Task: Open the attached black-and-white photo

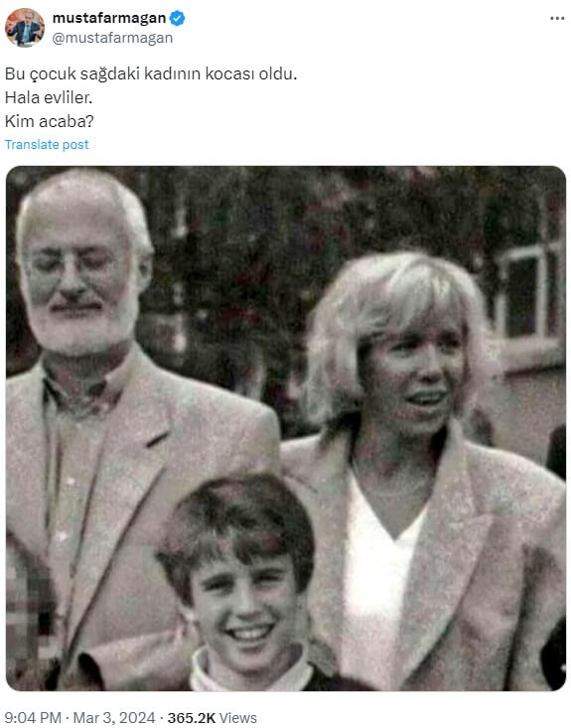Action: (x=286, y=428)
